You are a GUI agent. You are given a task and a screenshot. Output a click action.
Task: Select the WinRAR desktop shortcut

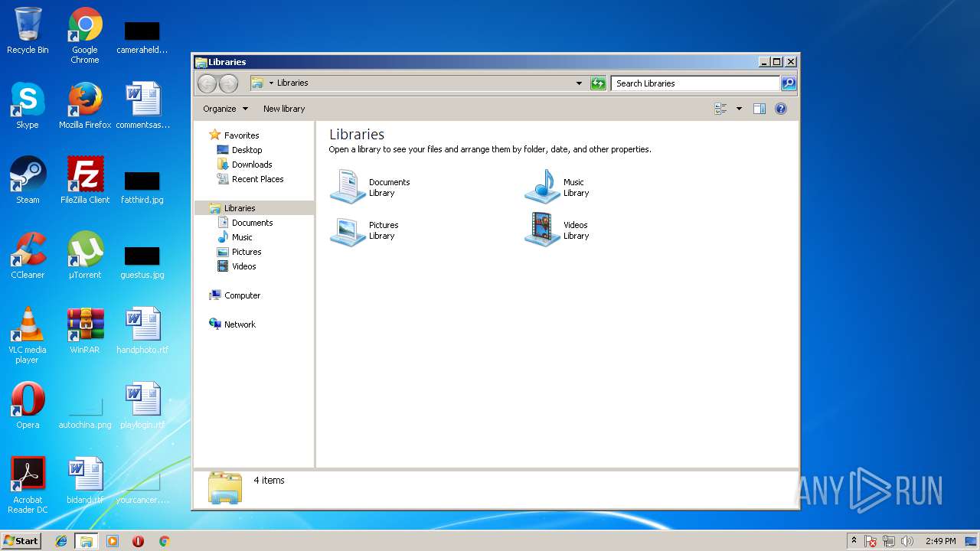pos(85,331)
